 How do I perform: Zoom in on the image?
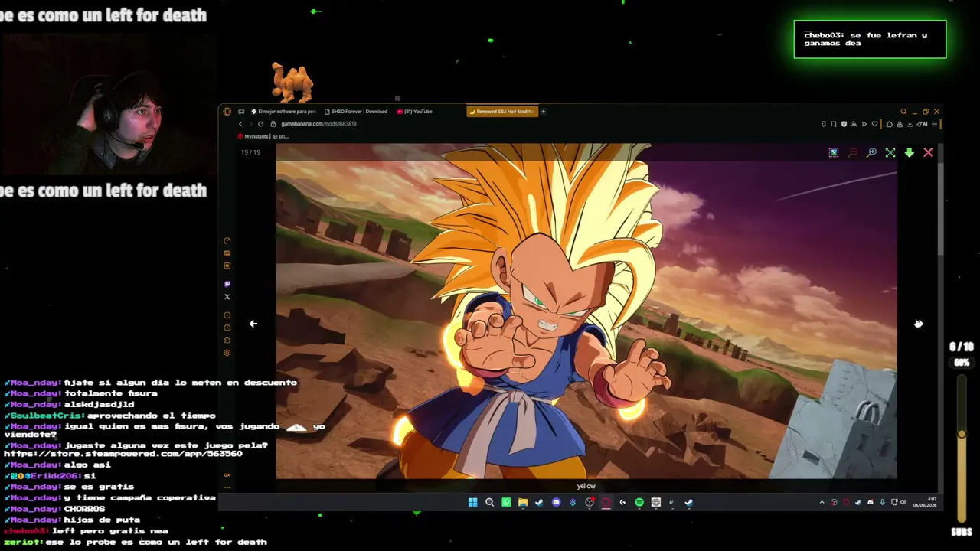[871, 153]
